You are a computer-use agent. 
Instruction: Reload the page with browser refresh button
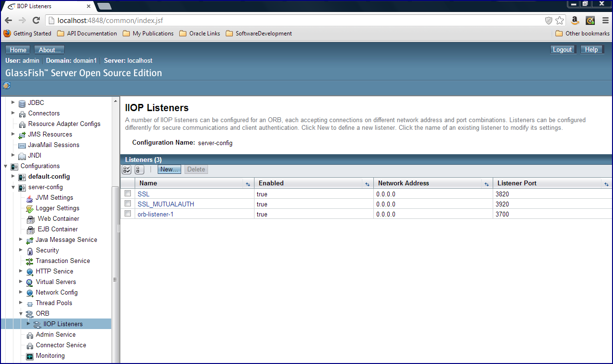(x=36, y=20)
